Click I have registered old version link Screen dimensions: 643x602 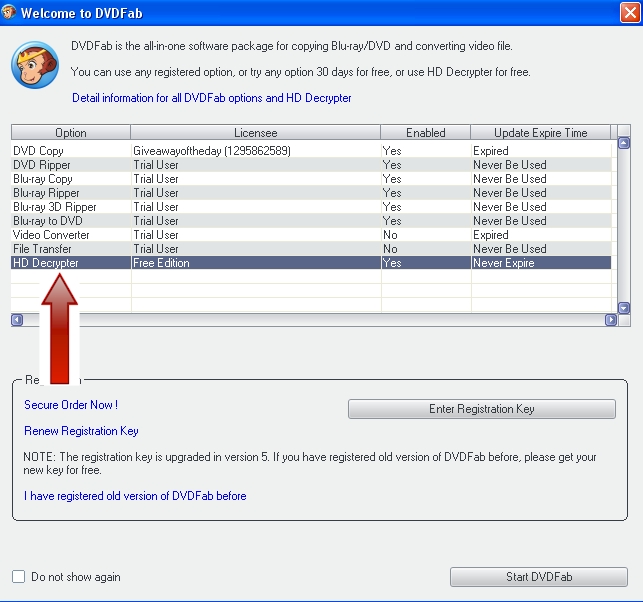[135, 496]
